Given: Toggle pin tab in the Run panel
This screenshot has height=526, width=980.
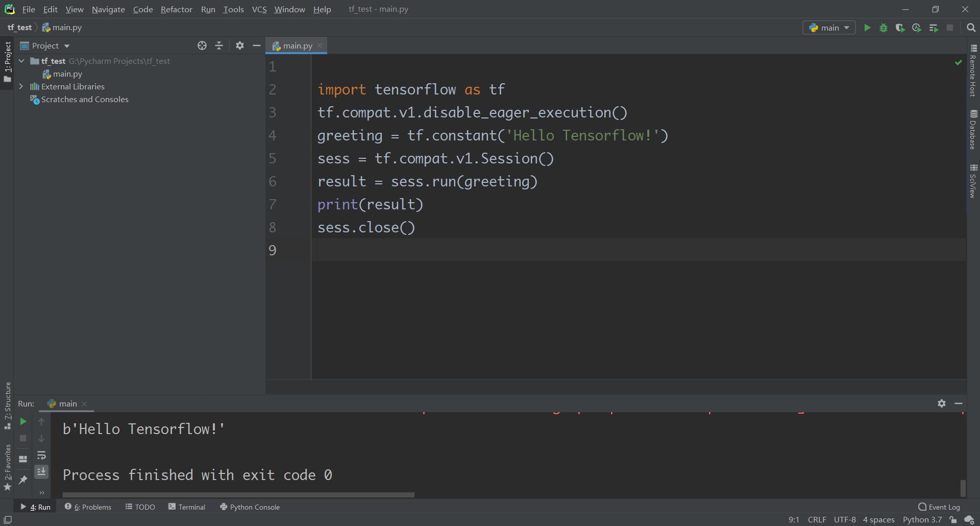Looking at the screenshot, I should (x=23, y=480).
